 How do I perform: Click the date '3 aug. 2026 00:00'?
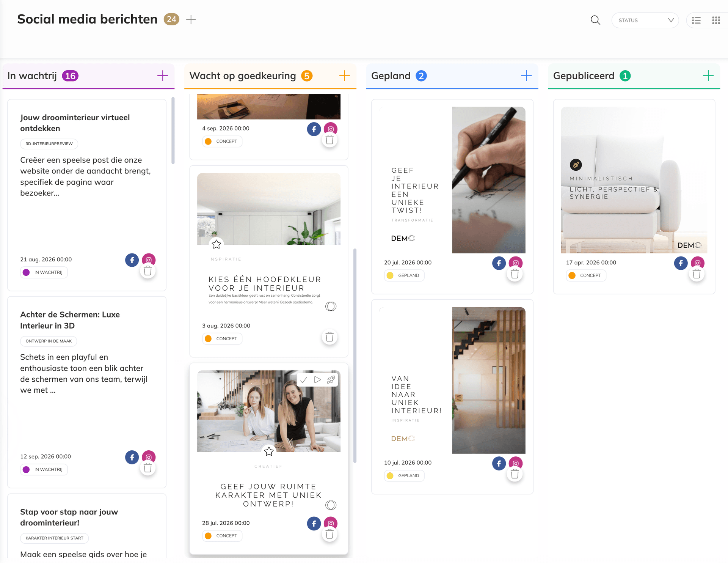point(226,326)
